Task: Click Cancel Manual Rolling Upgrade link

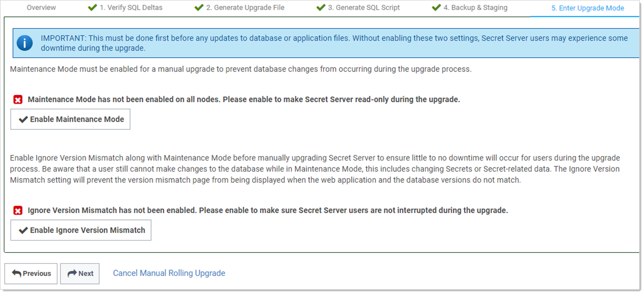Action: pyautogui.click(x=169, y=273)
